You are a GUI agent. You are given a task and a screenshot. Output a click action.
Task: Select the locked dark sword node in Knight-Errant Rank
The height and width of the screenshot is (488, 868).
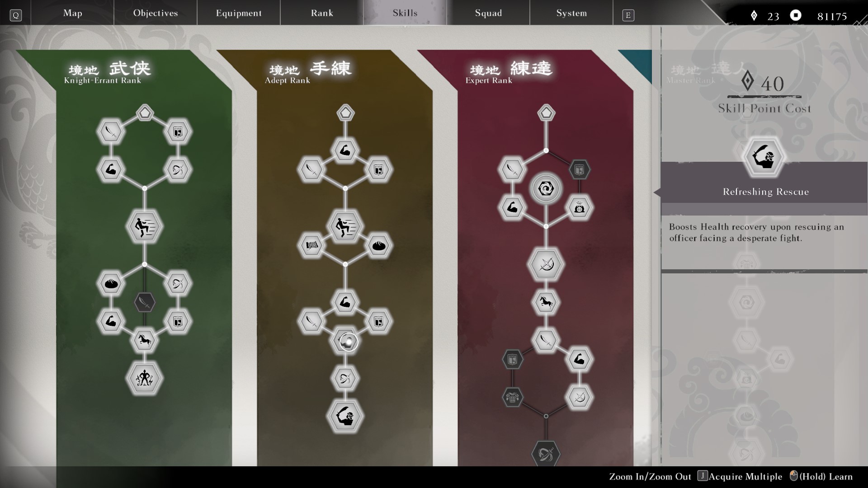click(x=145, y=302)
